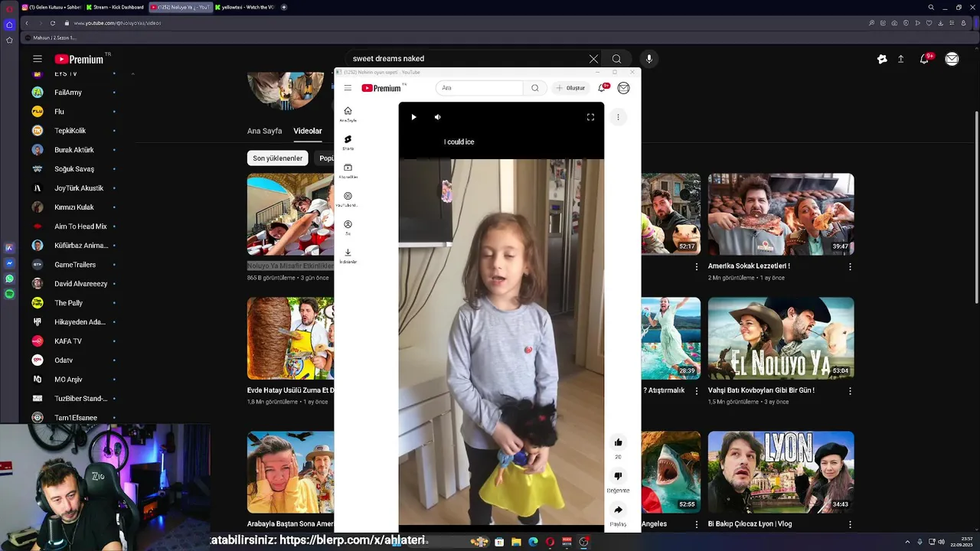Image resolution: width=980 pixels, height=551 pixels.
Task: Open the Soğuk Savaş subscription
Action: 73,169
